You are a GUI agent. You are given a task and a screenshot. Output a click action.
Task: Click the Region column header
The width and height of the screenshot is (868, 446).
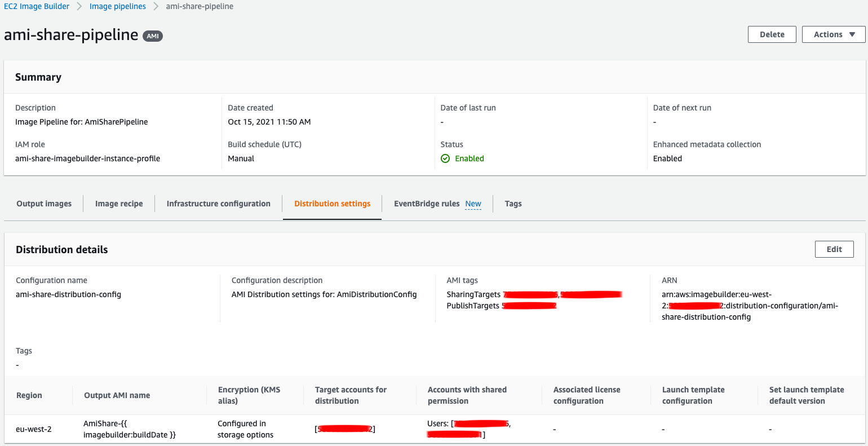click(29, 395)
